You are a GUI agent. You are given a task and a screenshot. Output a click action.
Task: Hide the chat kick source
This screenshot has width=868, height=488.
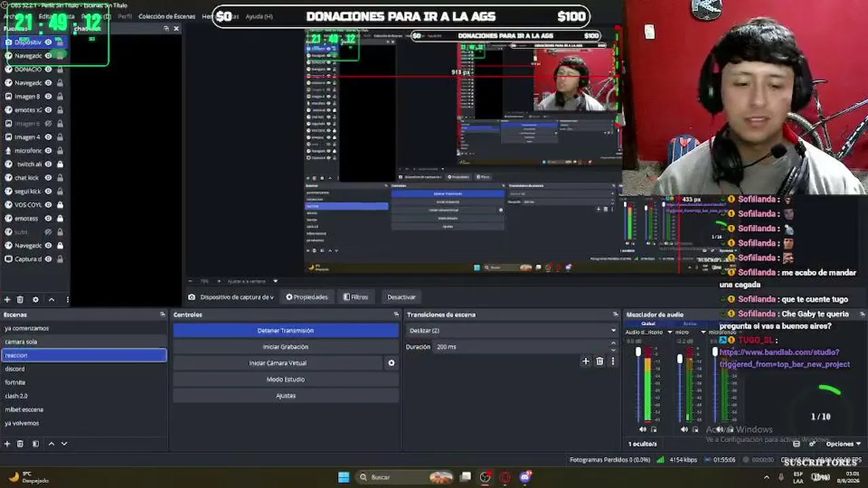pos(48,178)
